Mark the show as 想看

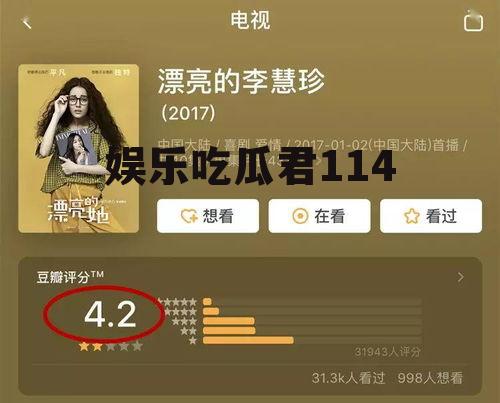click(208, 216)
